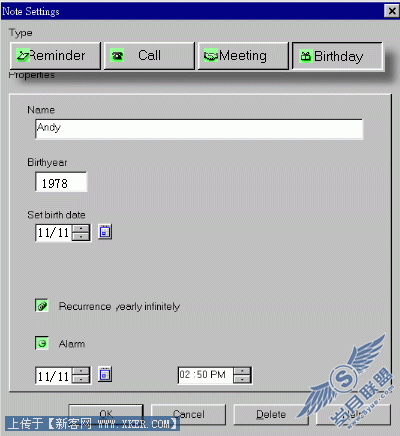
Task: Increase alarm date with up spinner arrow
Action: click(81, 371)
